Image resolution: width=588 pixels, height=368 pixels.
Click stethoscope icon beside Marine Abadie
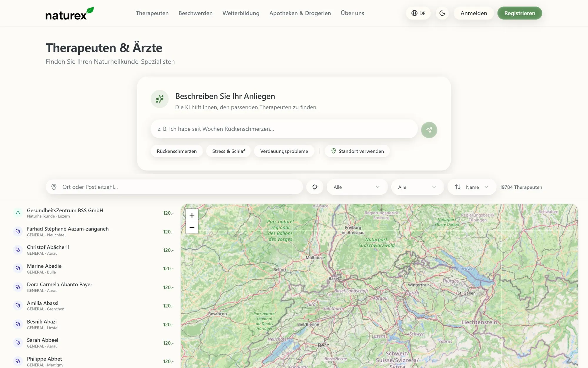click(x=18, y=268)
